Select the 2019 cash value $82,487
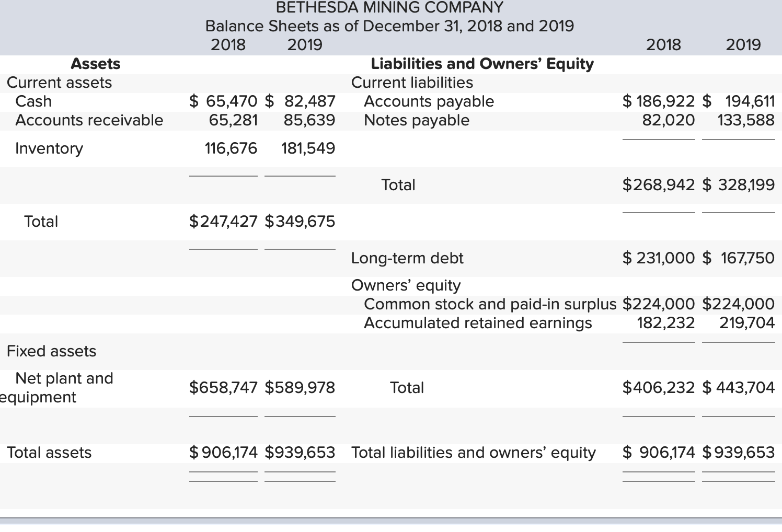782x532 pixels. point(300,101)
